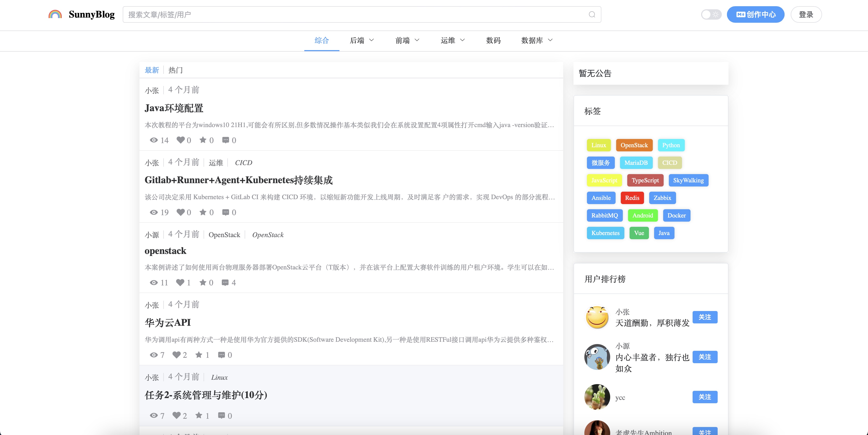Like the Java环境配置 post via heart icon

(x=181, y=140)
